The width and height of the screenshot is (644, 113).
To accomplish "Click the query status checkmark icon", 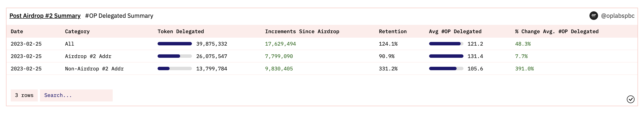I will (630, 99).
